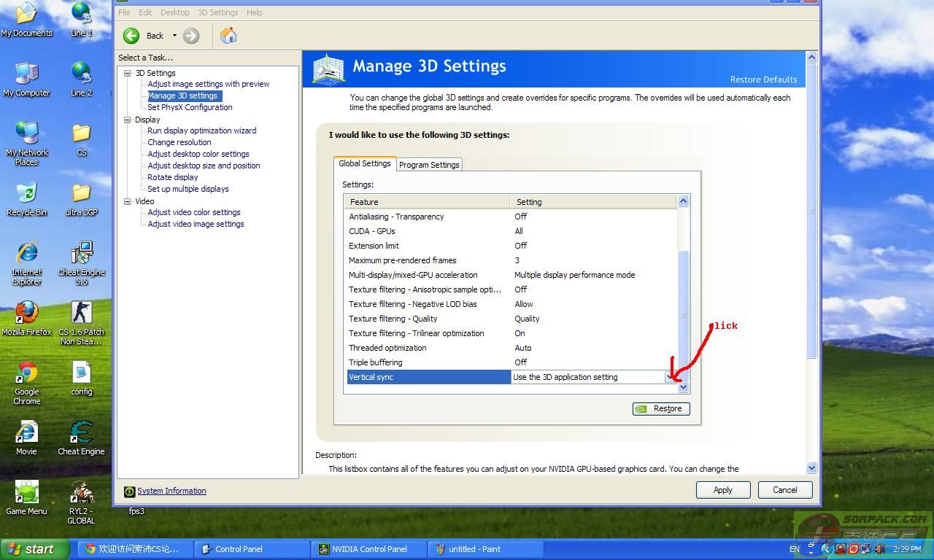Collapse the Display tree node
Screen dimensions: 934x560
[128, 120]
